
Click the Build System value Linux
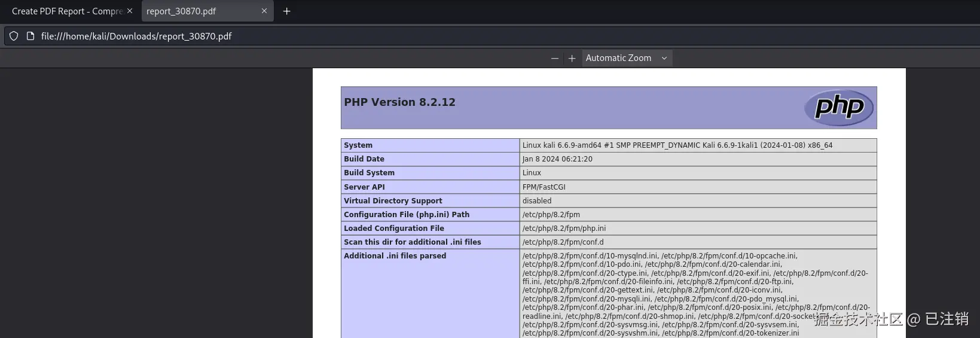point(532,173)
